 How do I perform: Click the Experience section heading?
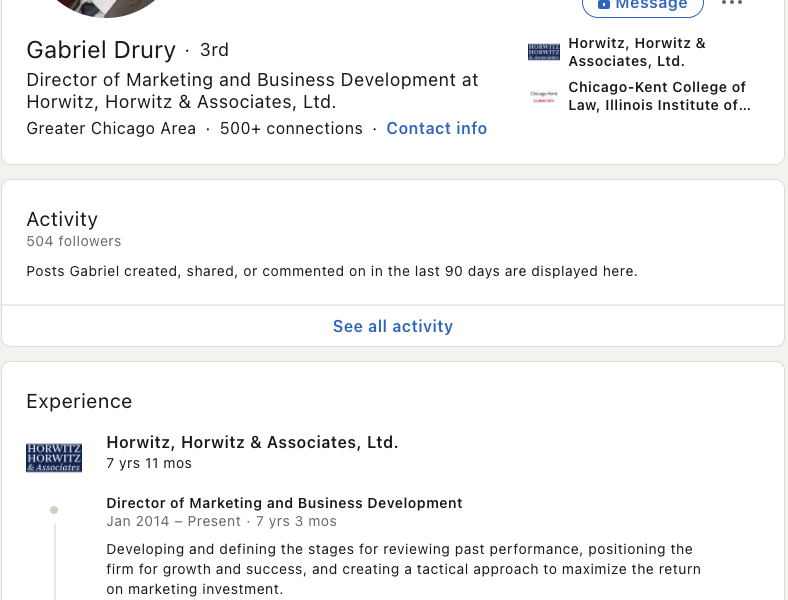(x=79, y=401)
